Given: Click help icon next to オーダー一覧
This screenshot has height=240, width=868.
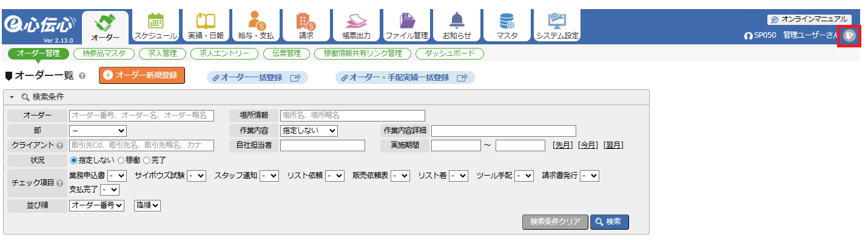Looking at the screenshot, I should [x=82, y=77].
